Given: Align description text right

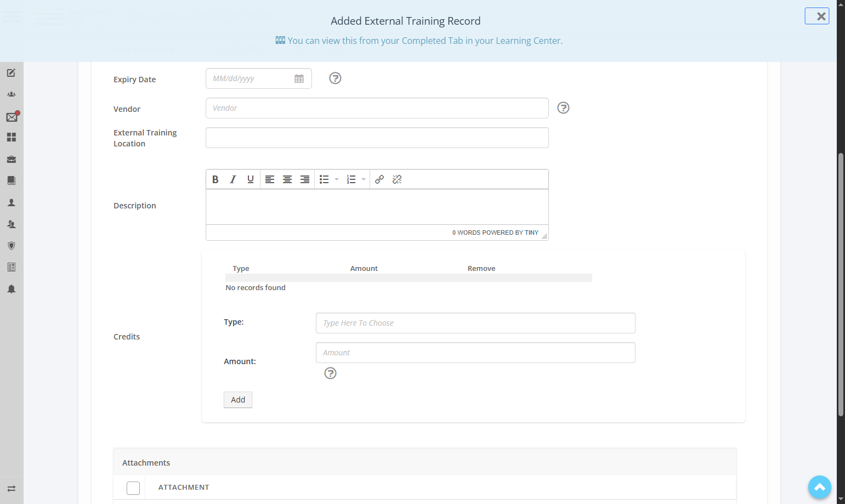Looking at the screenshot, I should [x=305, y=179].
